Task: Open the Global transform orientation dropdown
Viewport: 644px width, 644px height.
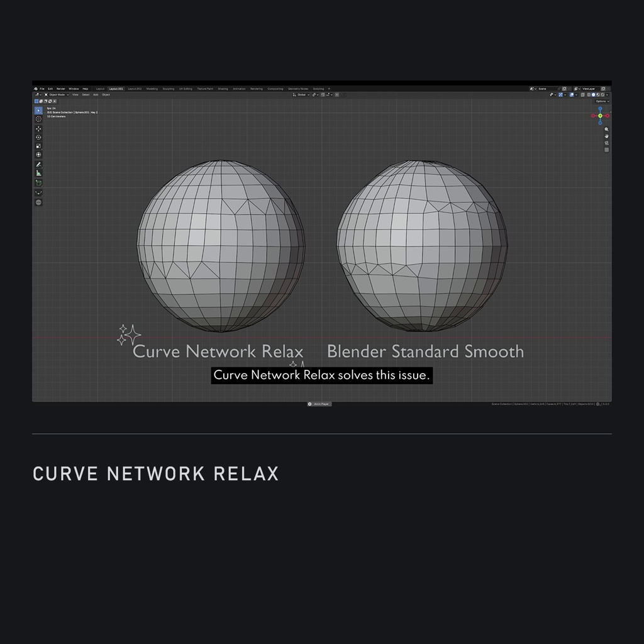Action: 301,95
